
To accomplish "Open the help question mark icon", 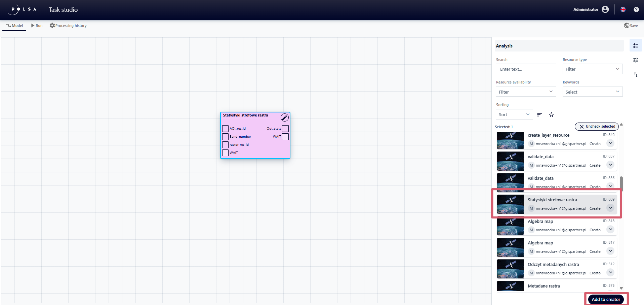I will click(636, 9).
